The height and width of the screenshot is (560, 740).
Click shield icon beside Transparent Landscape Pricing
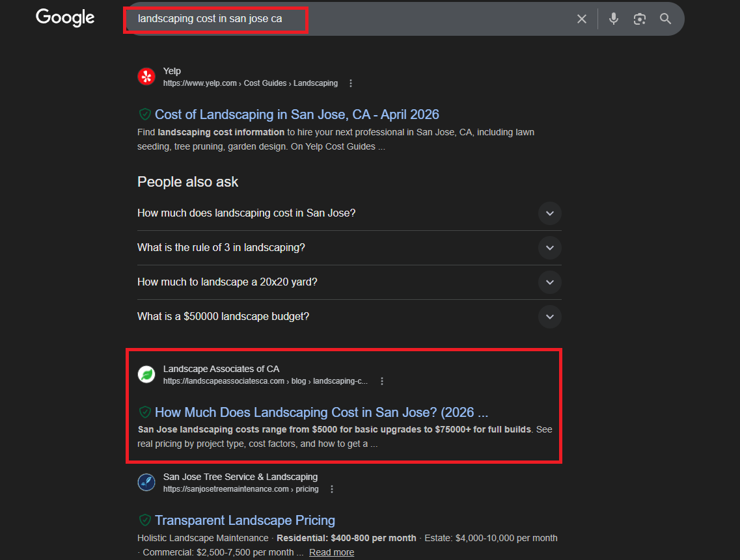click(x=145, y=520)
